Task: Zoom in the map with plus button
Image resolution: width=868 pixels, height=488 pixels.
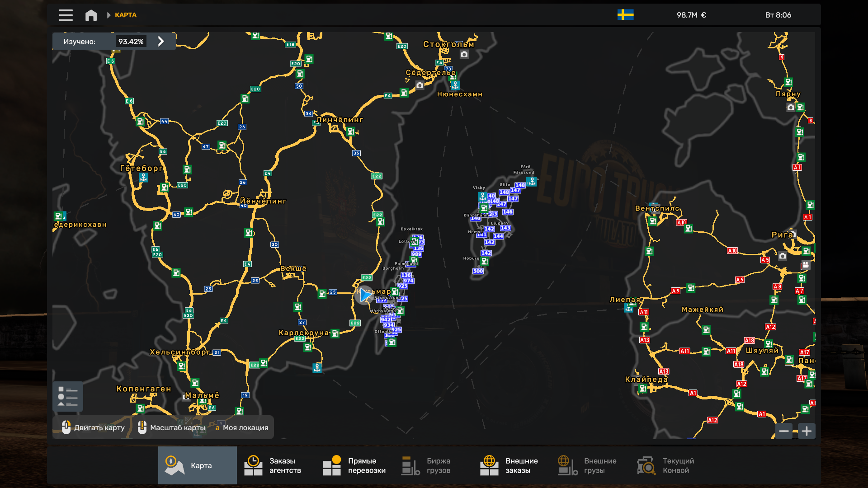Action: click(807, 431)
